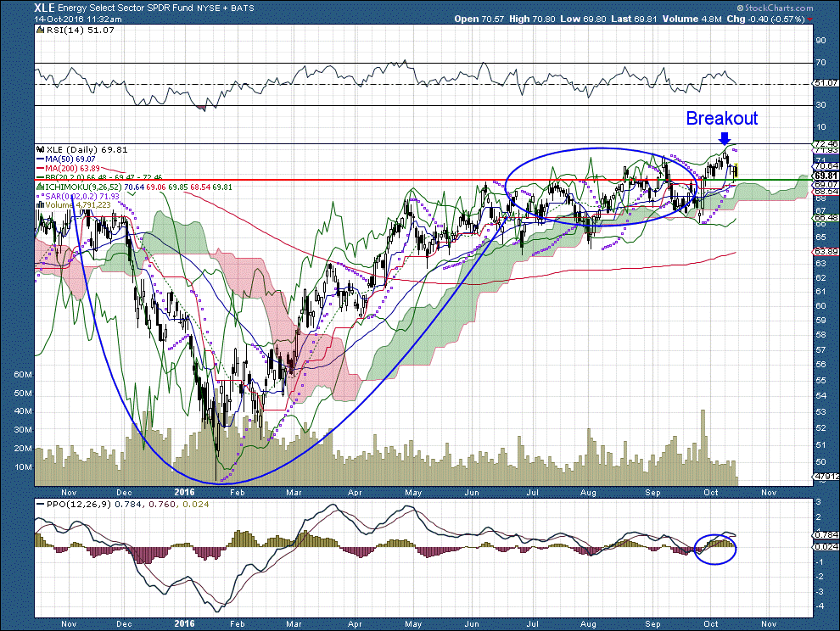Screen dimensions: 840x631
Task: Click the 60M volume axis label
Action: tap(23, 374)
